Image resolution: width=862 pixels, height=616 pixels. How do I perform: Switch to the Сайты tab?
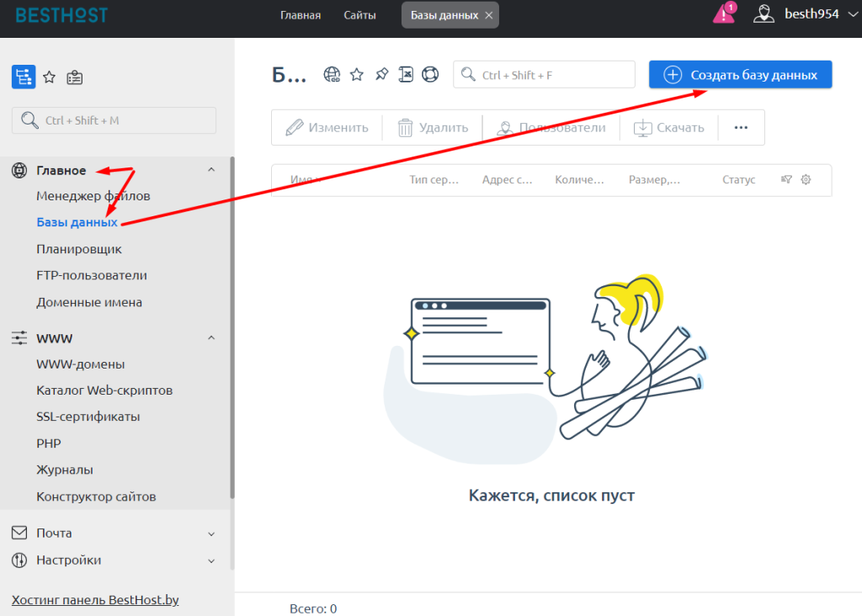coord(359,14)
